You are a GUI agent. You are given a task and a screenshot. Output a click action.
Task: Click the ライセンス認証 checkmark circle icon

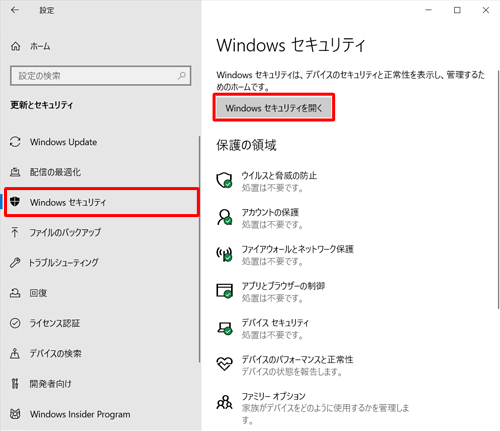15,323
